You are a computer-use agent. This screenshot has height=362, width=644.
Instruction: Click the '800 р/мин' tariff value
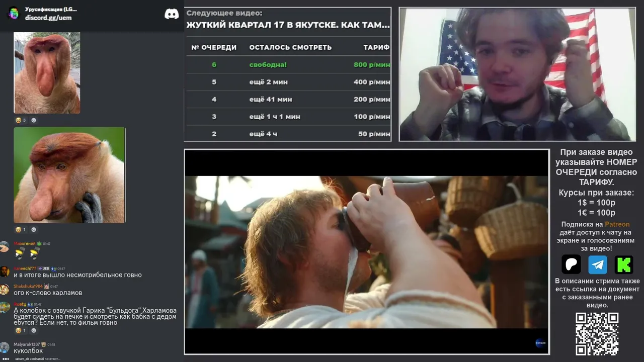[x=372, y=64]
